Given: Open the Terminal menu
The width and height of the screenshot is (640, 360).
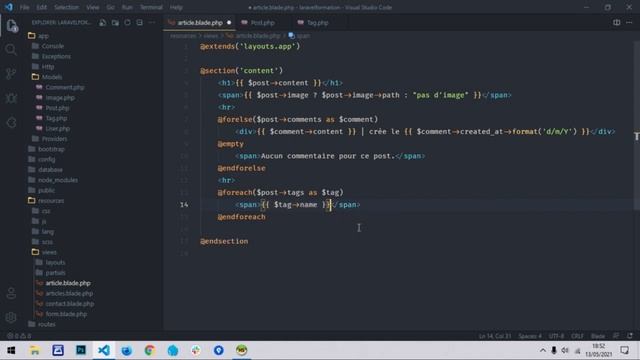Looking at the screenshot, I should tap(151, 7).
